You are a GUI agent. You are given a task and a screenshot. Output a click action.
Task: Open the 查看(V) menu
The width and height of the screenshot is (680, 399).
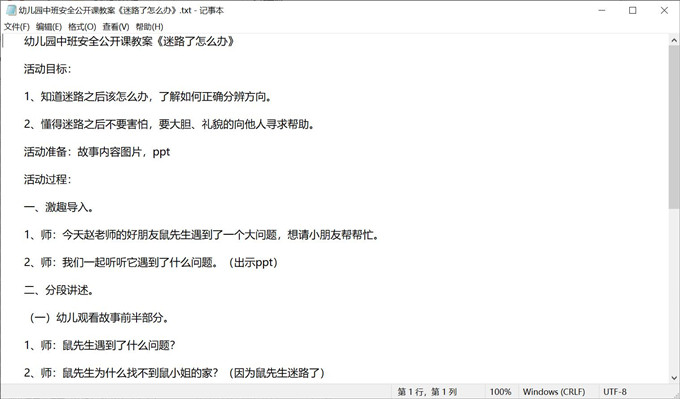point(116,27)
